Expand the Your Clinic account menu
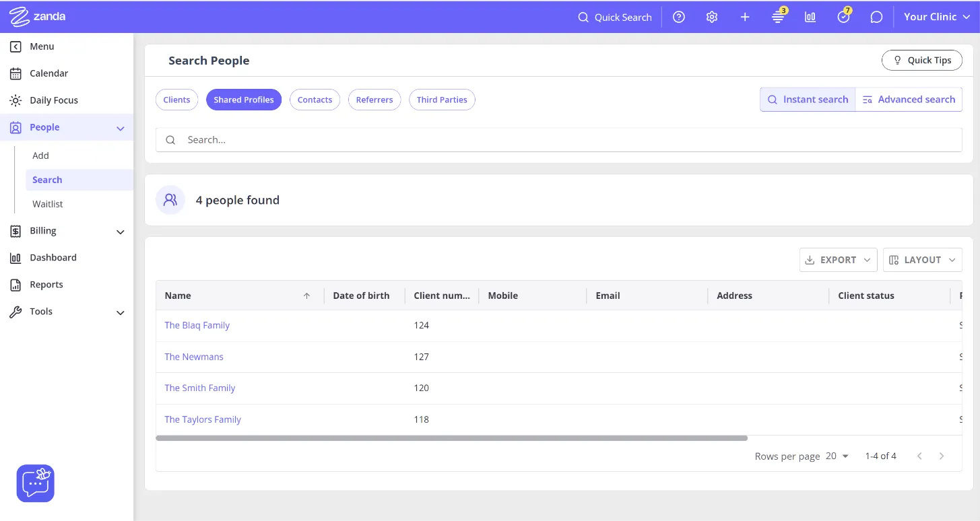 (x=937, y=17)
